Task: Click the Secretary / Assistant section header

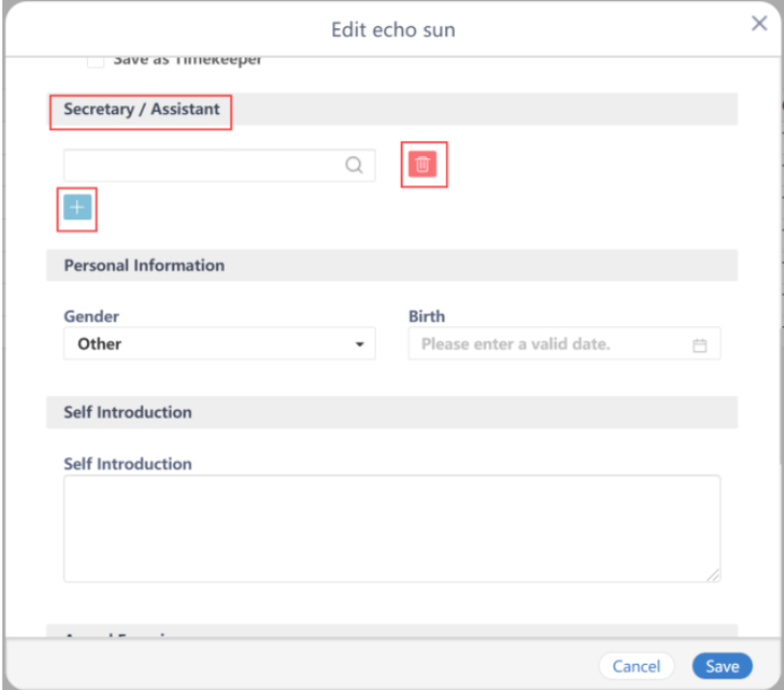Action: tap(142, 109)
